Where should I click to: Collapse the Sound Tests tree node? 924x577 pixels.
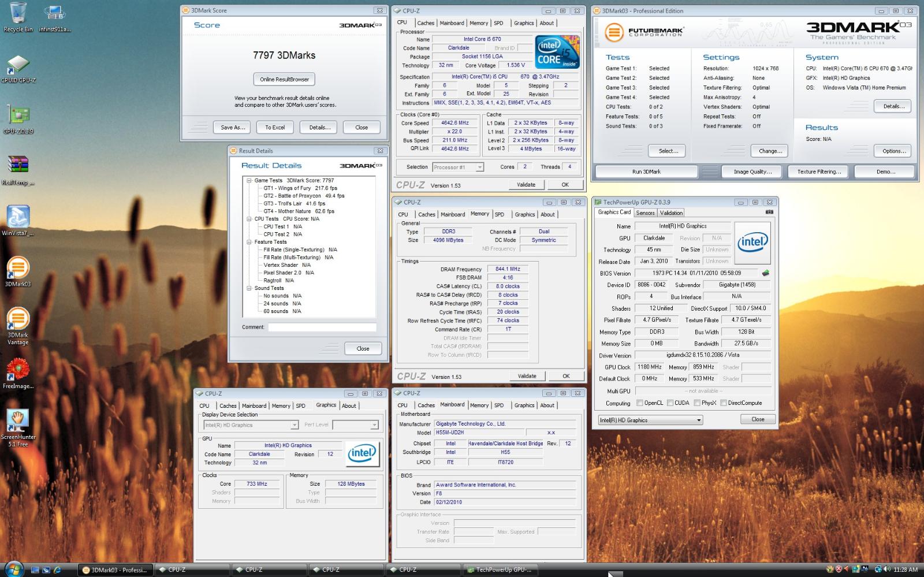249,288
